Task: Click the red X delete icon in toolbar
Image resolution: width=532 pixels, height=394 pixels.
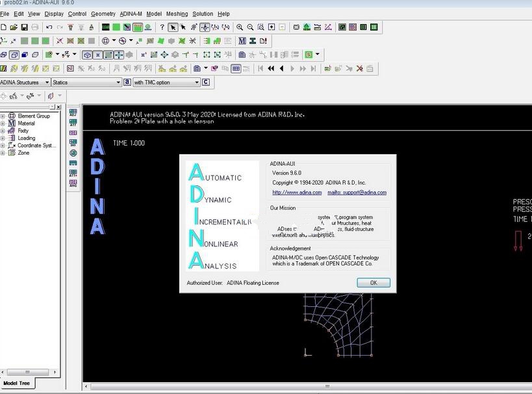Action: [359, 69]
